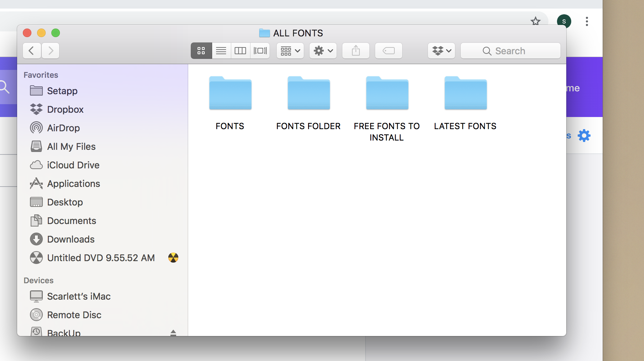Go back with the Finder back arrow
This screenshot has width=644, height=361.
click(x=32, y=51)
